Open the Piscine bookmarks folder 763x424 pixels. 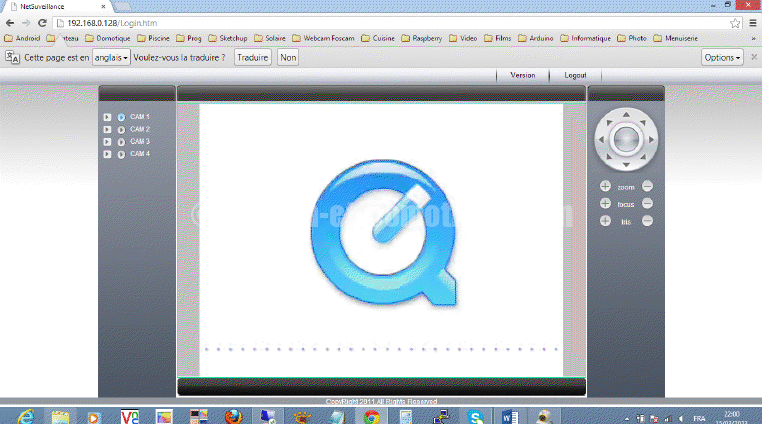pyautogui.click(x=153, y=38)
